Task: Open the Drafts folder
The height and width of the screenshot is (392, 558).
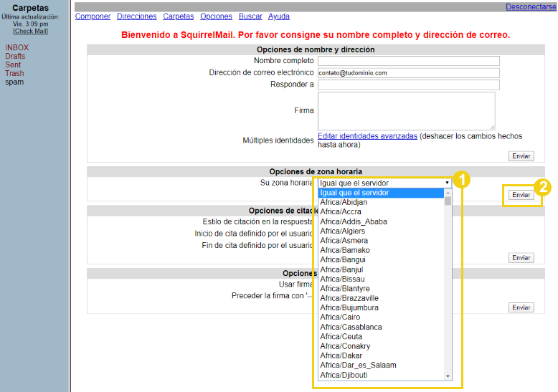Action: [15, 56]
